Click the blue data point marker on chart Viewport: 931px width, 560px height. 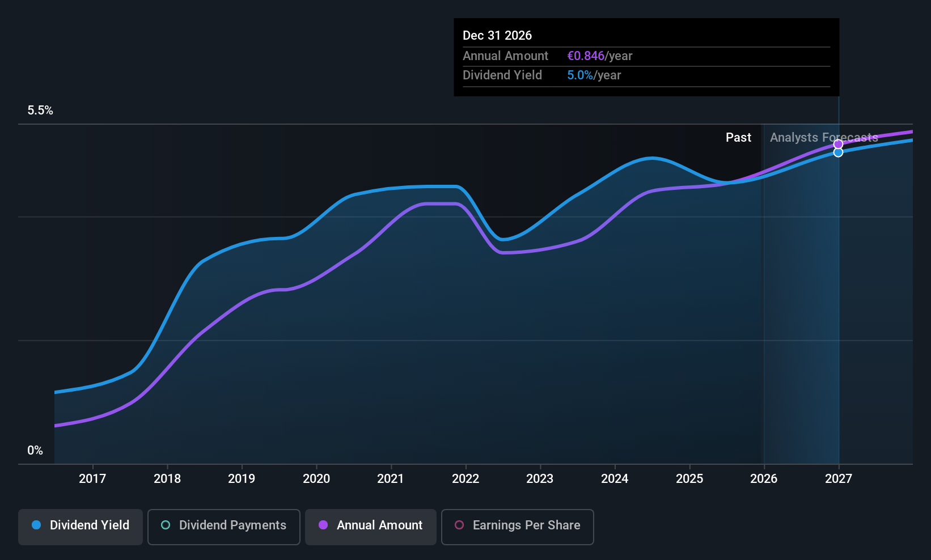(x=838, y=152)
